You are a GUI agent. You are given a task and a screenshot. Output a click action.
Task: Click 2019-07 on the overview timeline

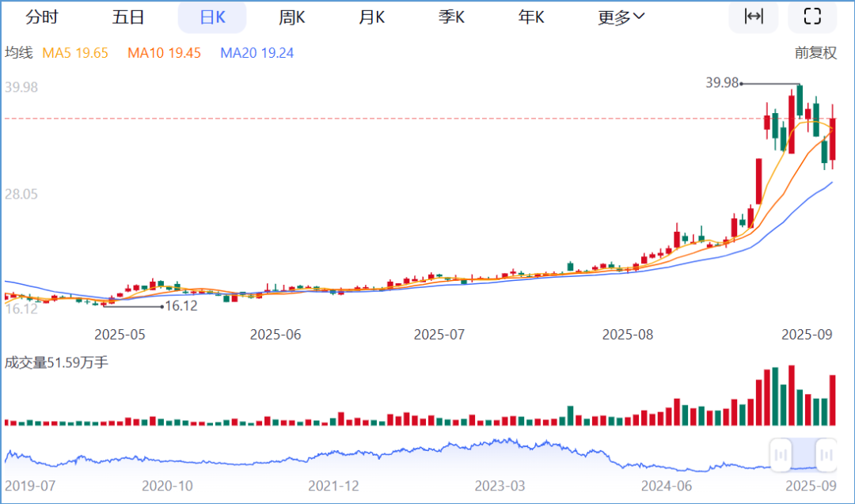pos(30,486)
